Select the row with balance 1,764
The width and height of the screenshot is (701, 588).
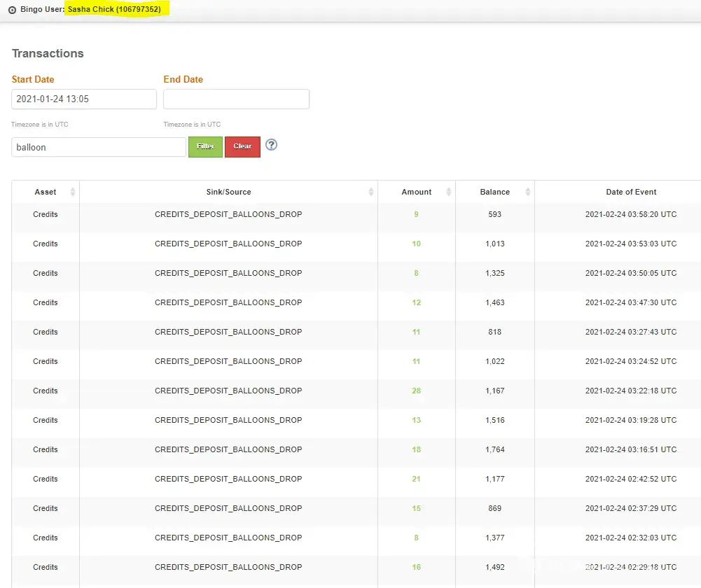pyautogui.click(x=495, y=449)
